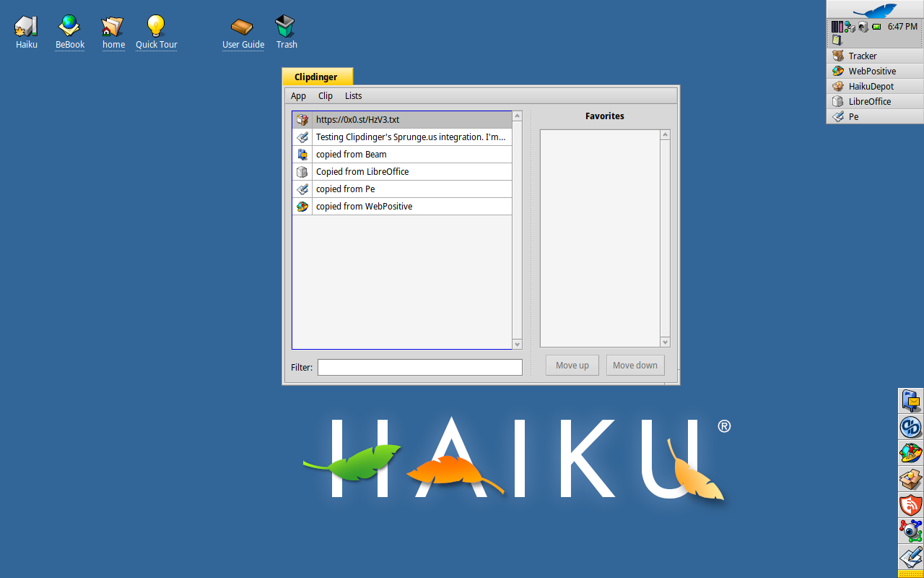Image resolution: width=924 pixels, height=578 pixels.
Task: Launch Quassel chat icon in launcher dock
Action: (x=910, y=427)
